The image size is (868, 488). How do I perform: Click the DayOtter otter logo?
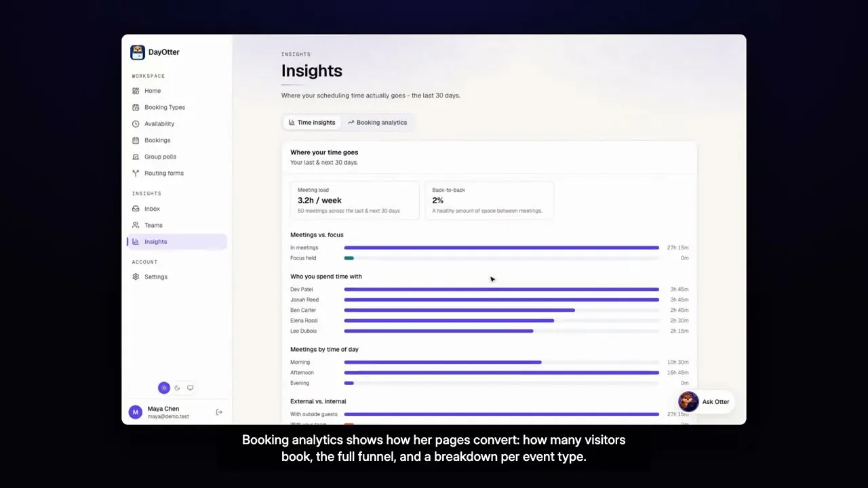(x=138, y=52)
